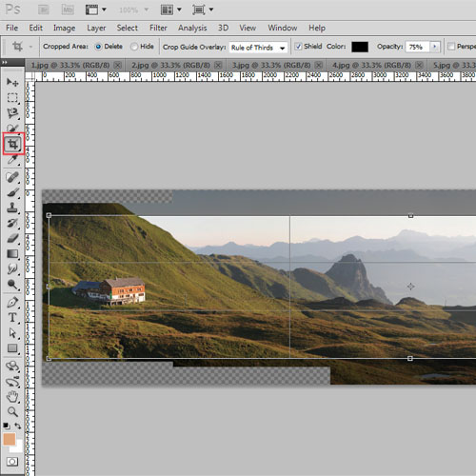Screen dimensions: 476x476
Task: Open the Select menu
Action: [127, 28]
